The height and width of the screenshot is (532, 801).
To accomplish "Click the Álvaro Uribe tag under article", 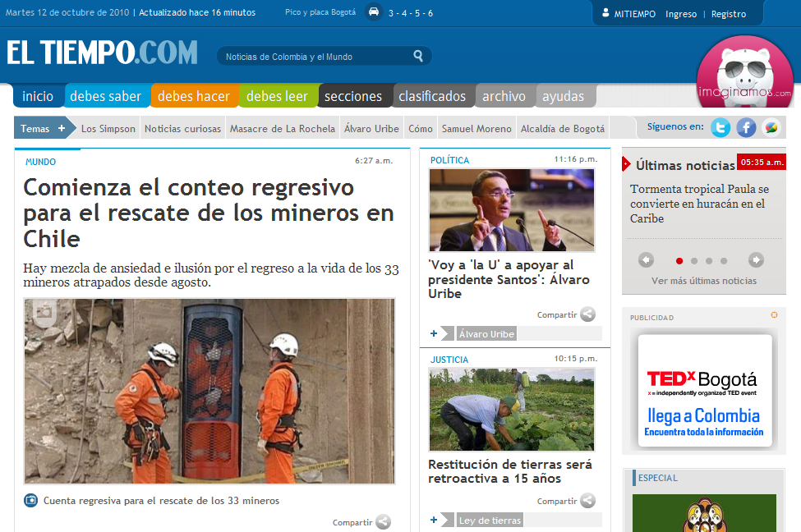I will (x=486, y=334).
